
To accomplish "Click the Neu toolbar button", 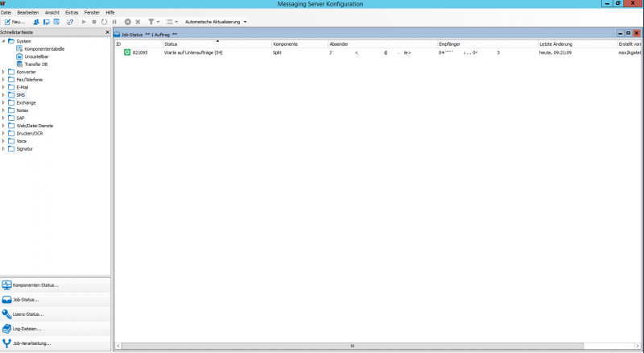I will click(x=14, y=22).
